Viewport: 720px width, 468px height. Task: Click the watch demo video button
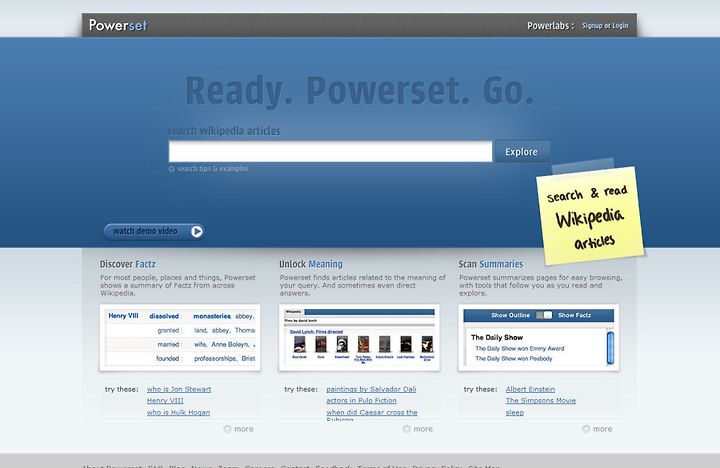154,231
